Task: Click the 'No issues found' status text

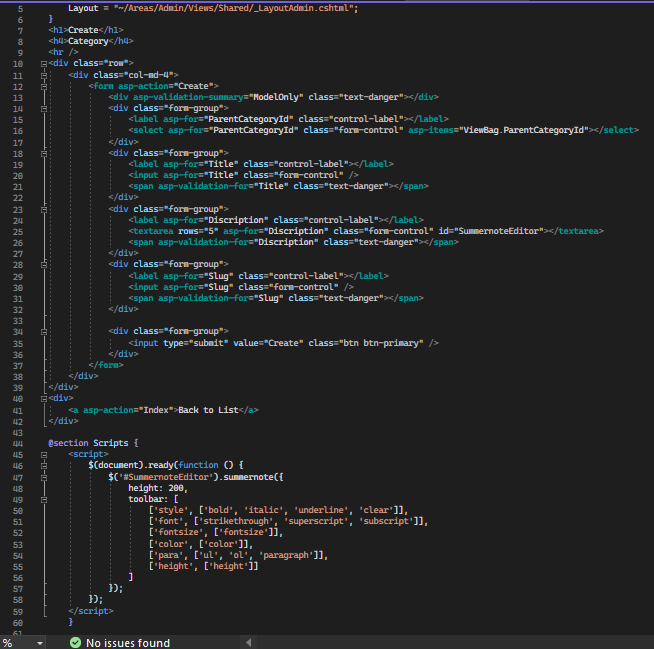Action: pos(127,643)
